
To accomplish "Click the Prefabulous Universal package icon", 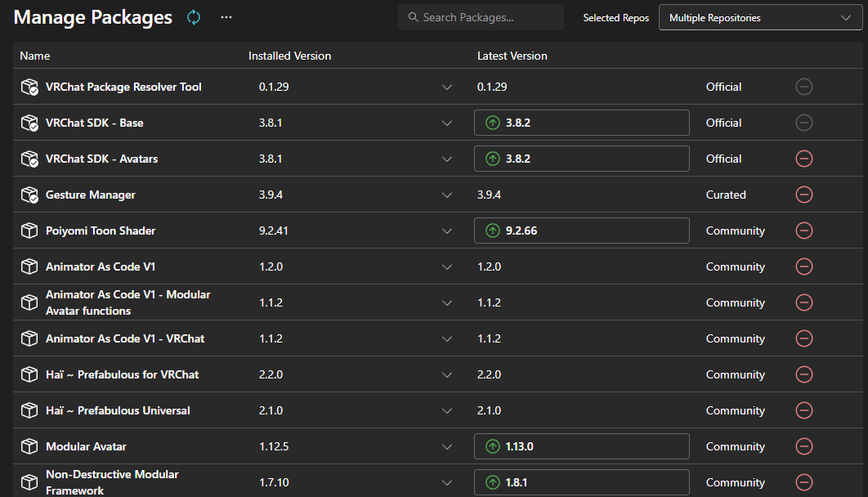I will [29, 410].
